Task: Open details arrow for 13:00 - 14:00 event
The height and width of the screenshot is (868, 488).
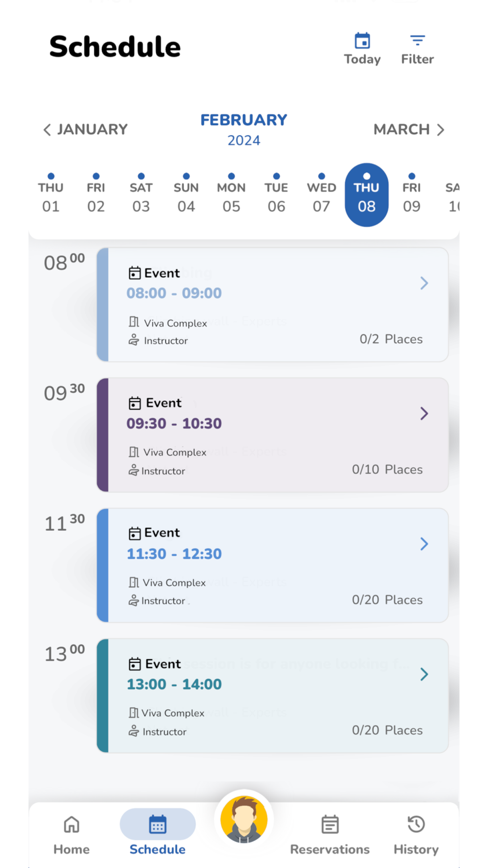Action: pos(424,674)
